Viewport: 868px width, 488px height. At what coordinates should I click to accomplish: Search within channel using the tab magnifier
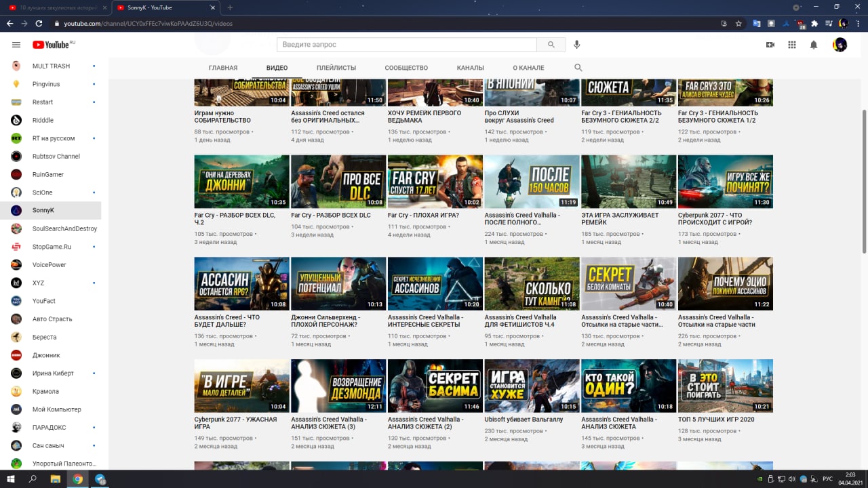(578, 68)
